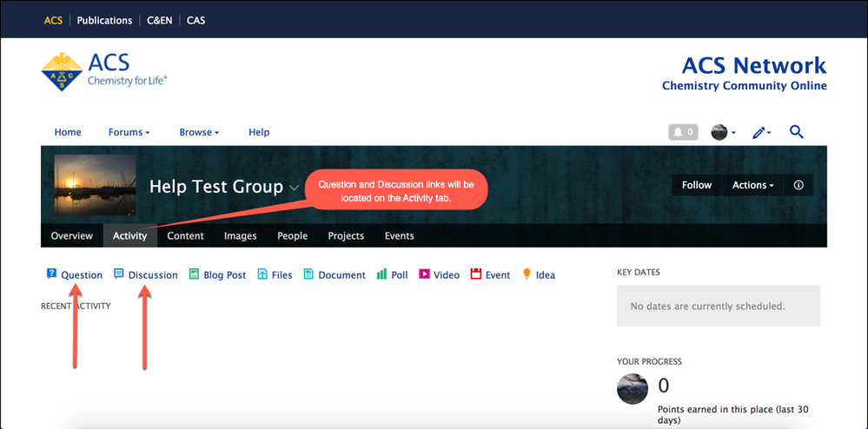This screenshot has width=868, height=429.
Task: Click the Idea lightbulb icon
Action: 527,274
